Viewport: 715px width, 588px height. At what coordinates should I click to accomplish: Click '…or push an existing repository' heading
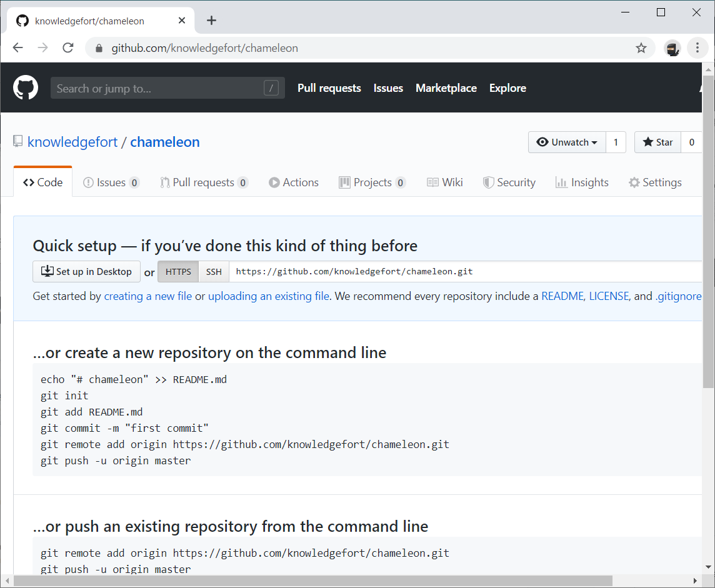(x=230, y=527)
